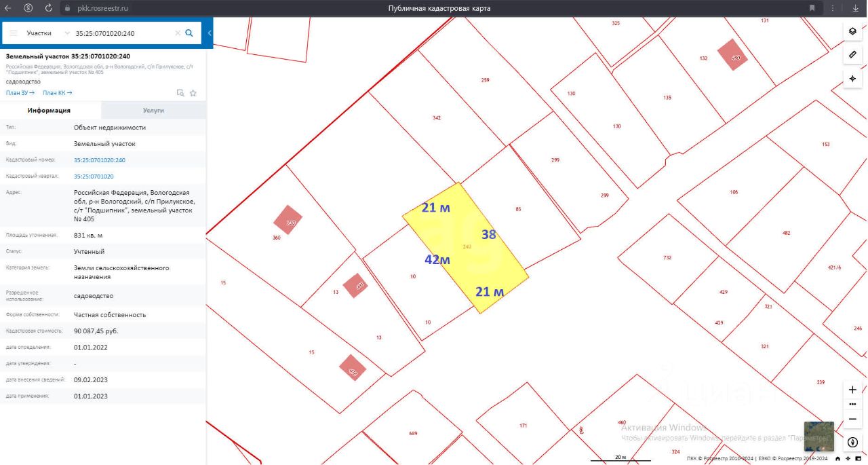This screenshot has width=868, height=465.
Task: Open the Yandex browser home icon
Action: 28,8
